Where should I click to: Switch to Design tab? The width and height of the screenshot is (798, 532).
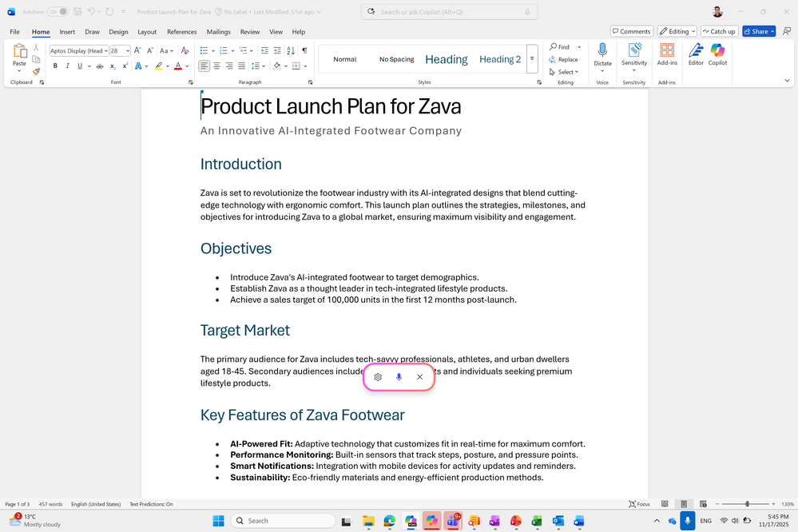click(x=118, y=32)
